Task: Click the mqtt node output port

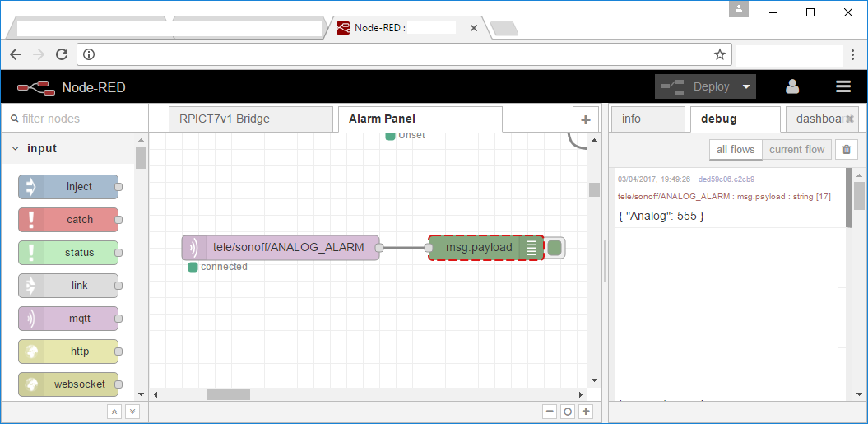Action: [x=379, y=248]
